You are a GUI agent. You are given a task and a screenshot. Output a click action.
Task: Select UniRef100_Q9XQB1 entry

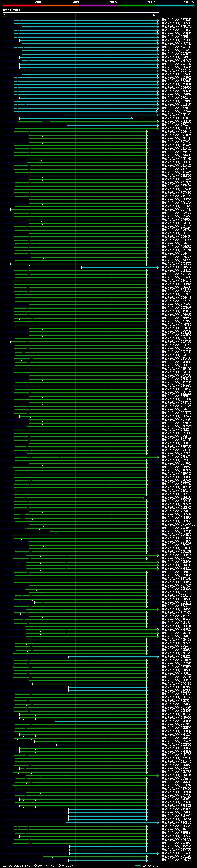(x=177, y=33)
